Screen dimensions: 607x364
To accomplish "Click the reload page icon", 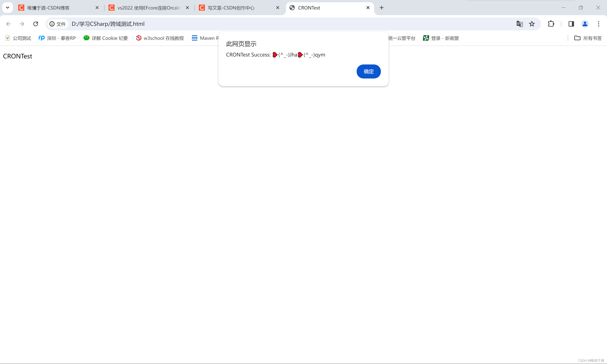I will tap(36, 24).
